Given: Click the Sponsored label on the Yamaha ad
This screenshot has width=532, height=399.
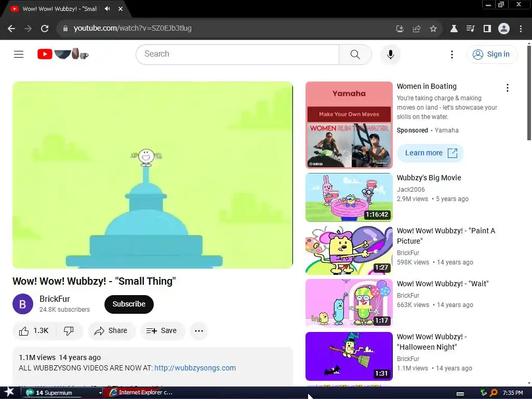Looking at the screenshot, I should 412,130.
